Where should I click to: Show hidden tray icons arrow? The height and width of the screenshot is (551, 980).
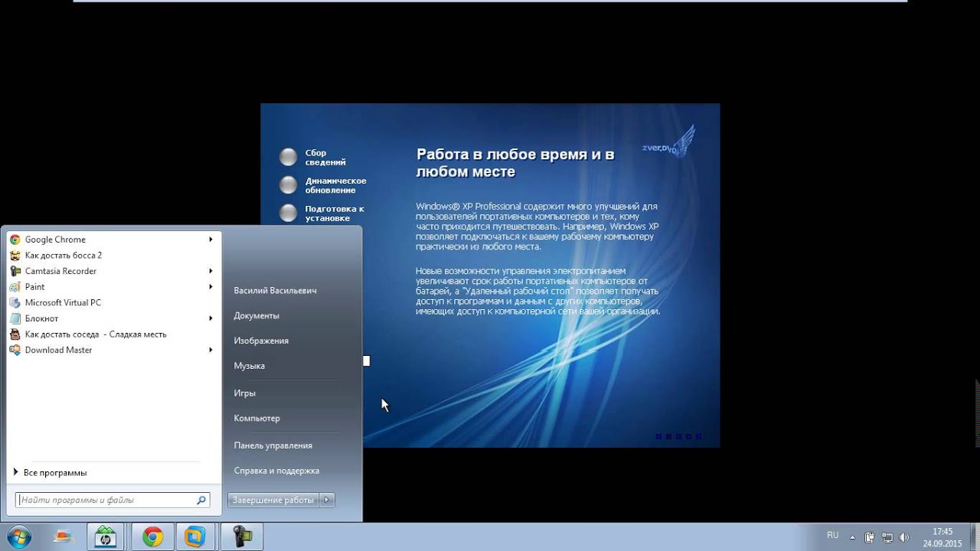853,536
